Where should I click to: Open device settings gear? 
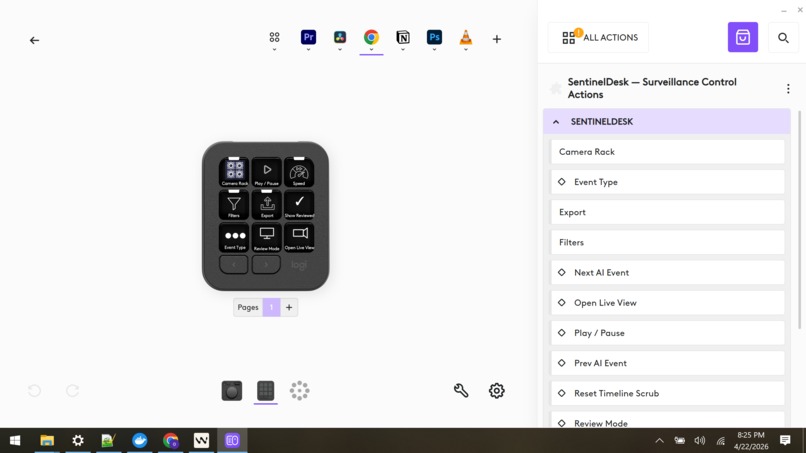497,391
